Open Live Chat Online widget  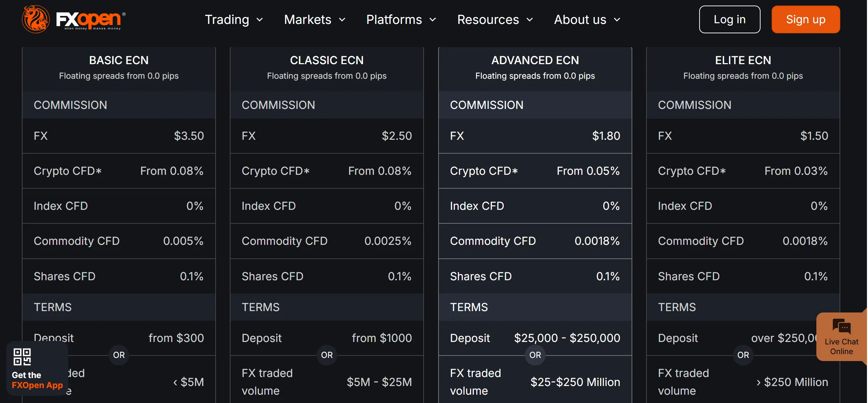coord(842,337)
